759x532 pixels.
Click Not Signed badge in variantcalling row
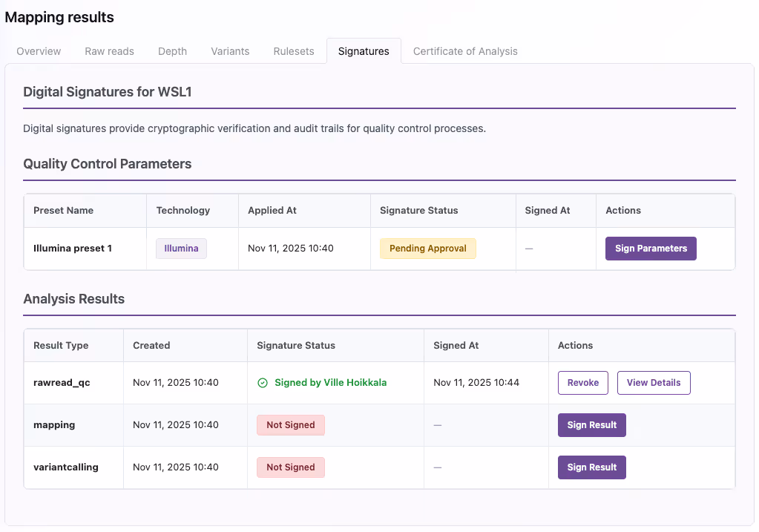[290, 467]
